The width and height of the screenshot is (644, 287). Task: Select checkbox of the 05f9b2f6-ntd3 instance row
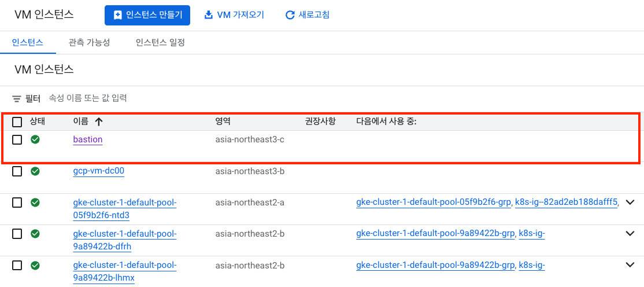pyautogui.click(x=17, y=203)
